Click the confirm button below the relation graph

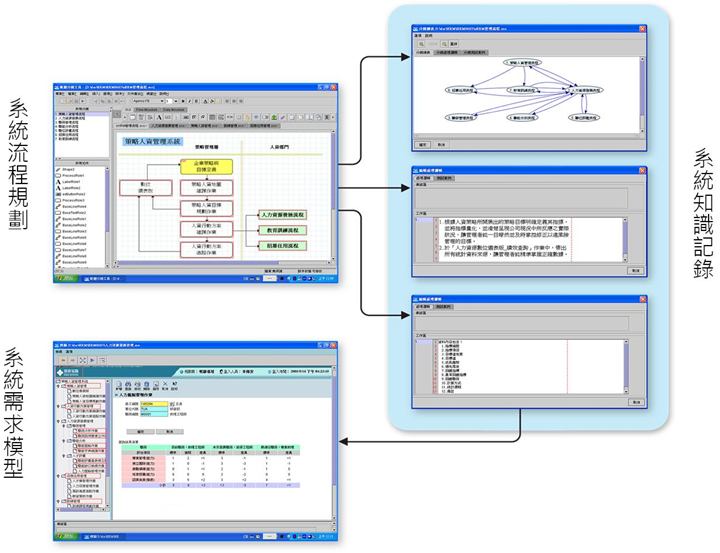click(421, 145)
